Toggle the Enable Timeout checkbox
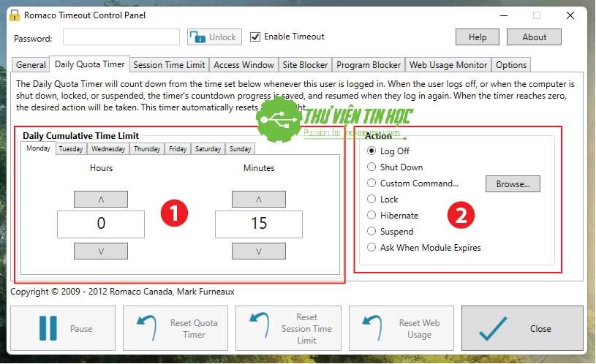 pos(255,37)
